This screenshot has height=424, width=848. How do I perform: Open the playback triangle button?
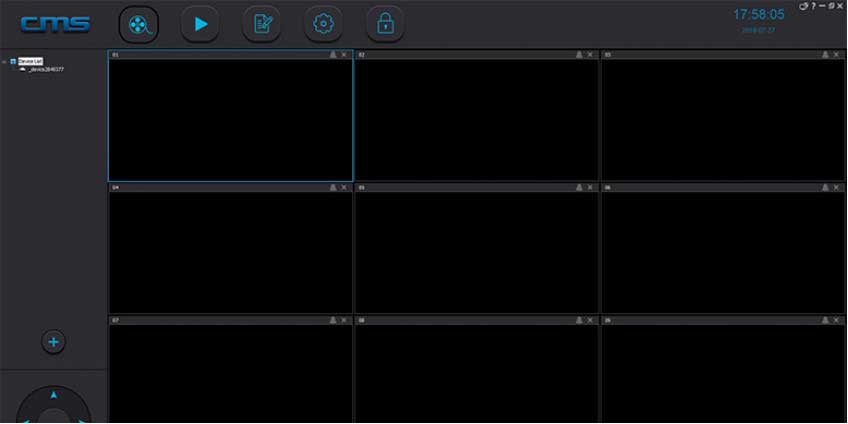point(201,24)
